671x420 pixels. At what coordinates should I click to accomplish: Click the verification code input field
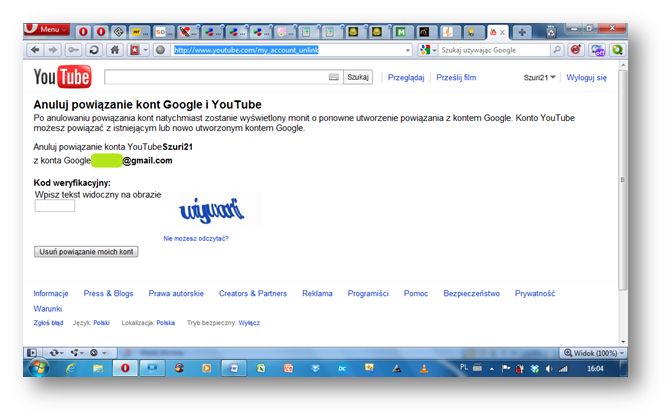tap(55, 206)
